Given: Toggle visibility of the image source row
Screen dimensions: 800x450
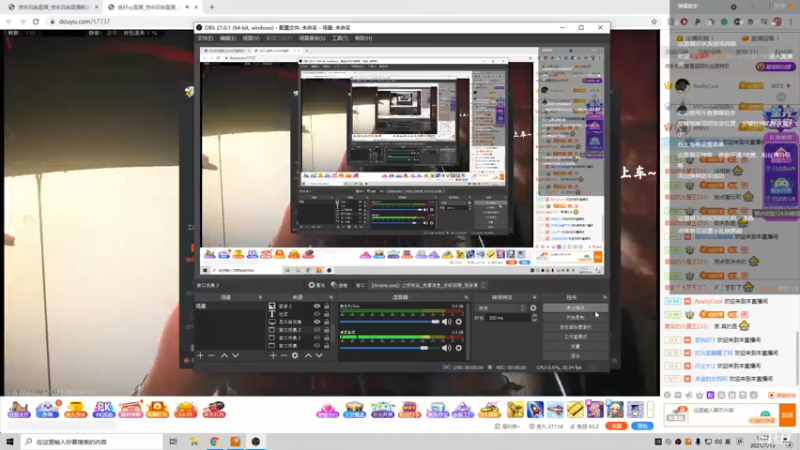Looking at the screenshot, I should click(x=317, y=306).
